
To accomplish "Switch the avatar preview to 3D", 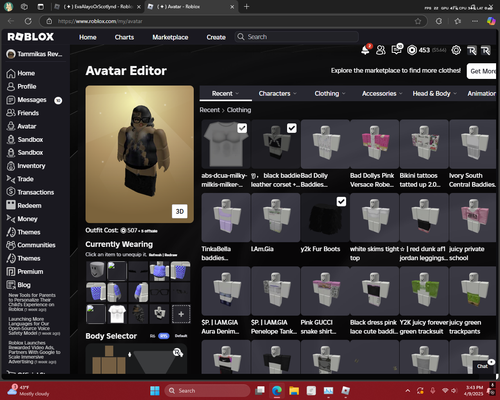I will [x=180, y=211].
